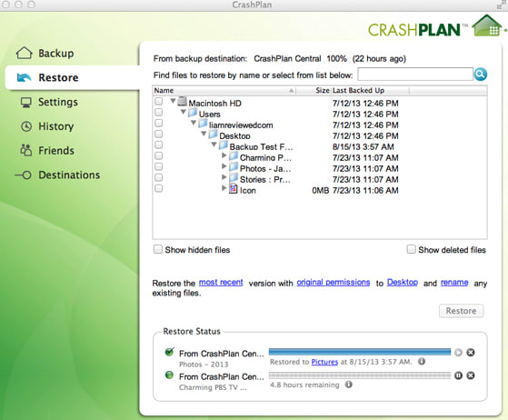Viewport: 508px width, 420px height.
Task: Click the Stories : Pr... folder icon
Action: 234,178
